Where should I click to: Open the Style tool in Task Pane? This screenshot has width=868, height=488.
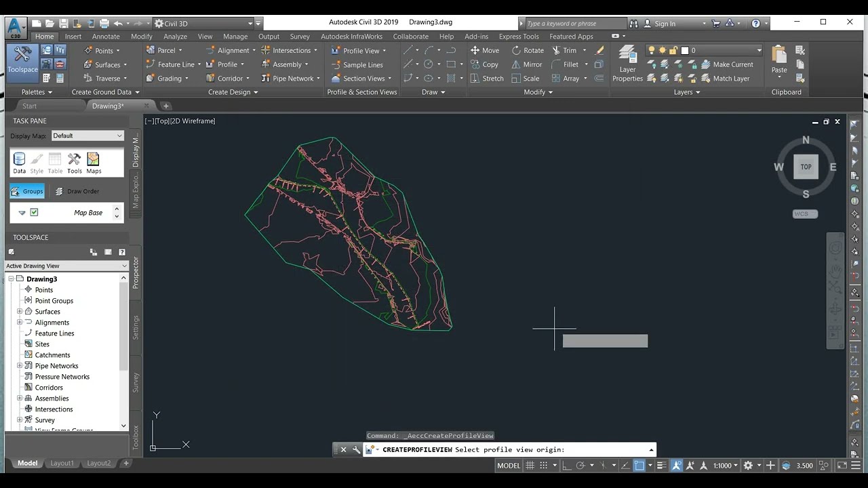click(x=37, y=163)
